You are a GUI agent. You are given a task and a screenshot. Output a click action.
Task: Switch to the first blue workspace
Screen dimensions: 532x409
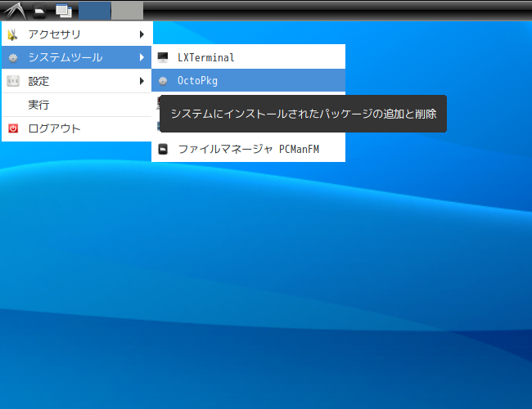[x=95, y=11]
